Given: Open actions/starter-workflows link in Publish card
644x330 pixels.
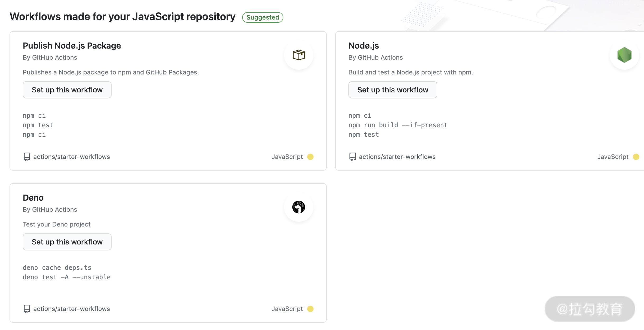Looking at the screenshot, I should (71, 157).
